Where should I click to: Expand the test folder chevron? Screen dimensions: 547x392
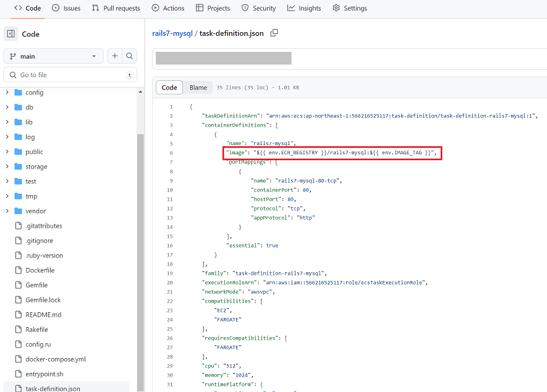click(7, 181)
